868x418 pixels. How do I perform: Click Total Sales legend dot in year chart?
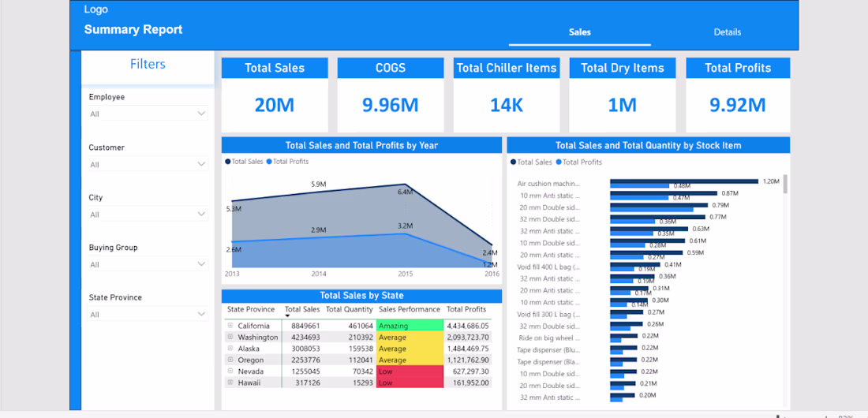click(x=227, y=162)
